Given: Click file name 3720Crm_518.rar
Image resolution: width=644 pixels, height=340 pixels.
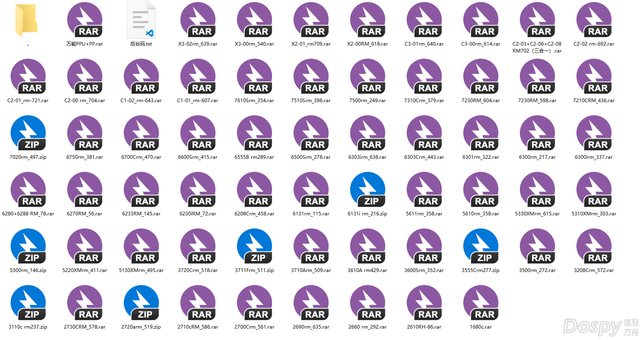Looking at the screenshot, I should pos(198,270).
